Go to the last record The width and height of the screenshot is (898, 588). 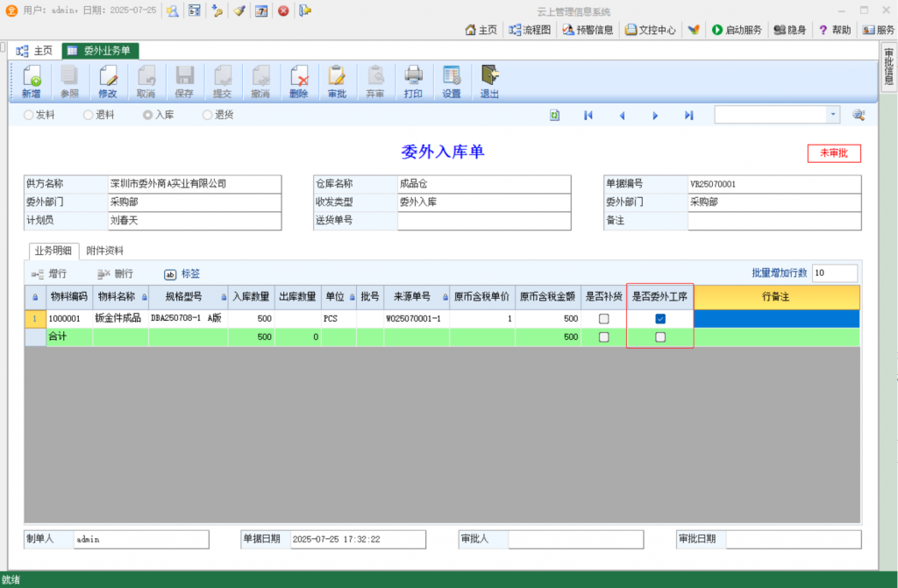(689, 115)
